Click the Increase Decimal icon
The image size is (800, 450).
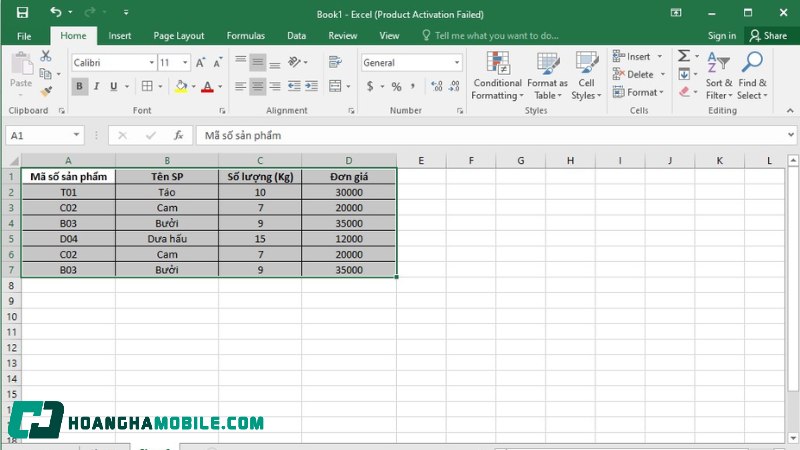[437, 86]
